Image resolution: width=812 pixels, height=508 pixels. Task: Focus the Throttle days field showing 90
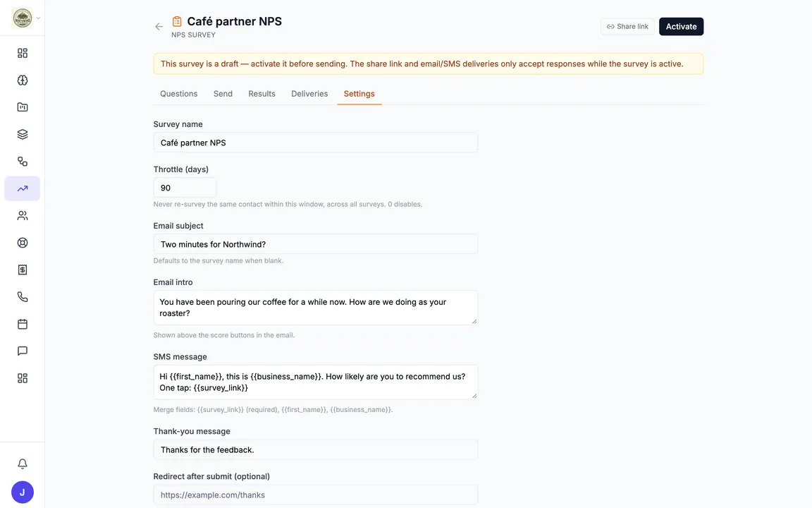185,188
